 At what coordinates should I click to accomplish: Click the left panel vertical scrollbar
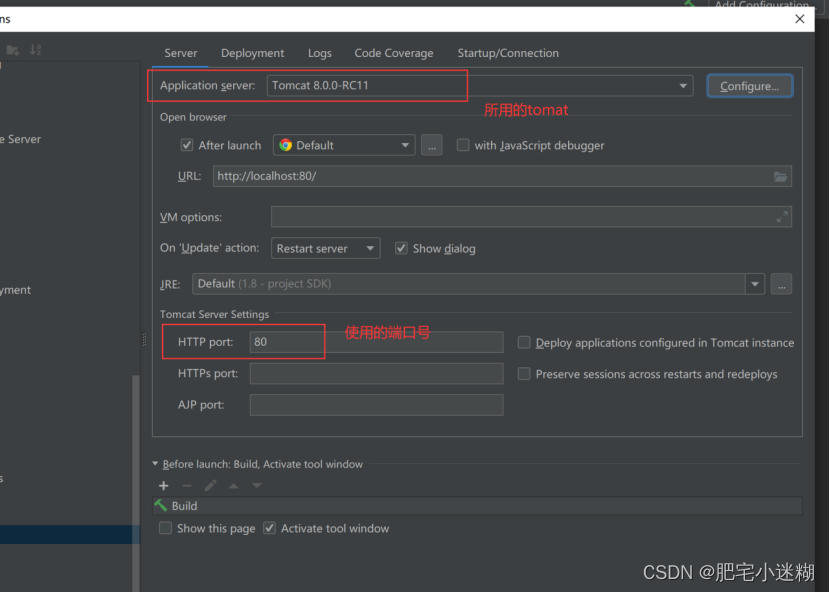point(136,482)
